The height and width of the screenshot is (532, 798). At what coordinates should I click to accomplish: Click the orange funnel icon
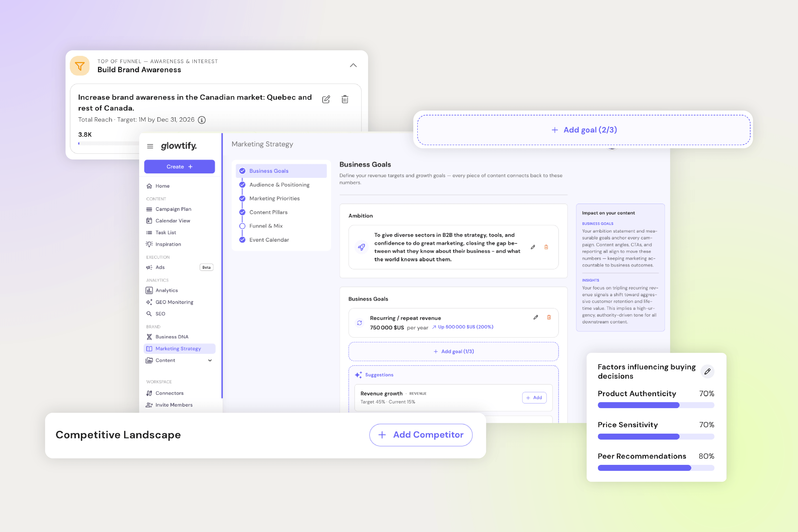80,66
